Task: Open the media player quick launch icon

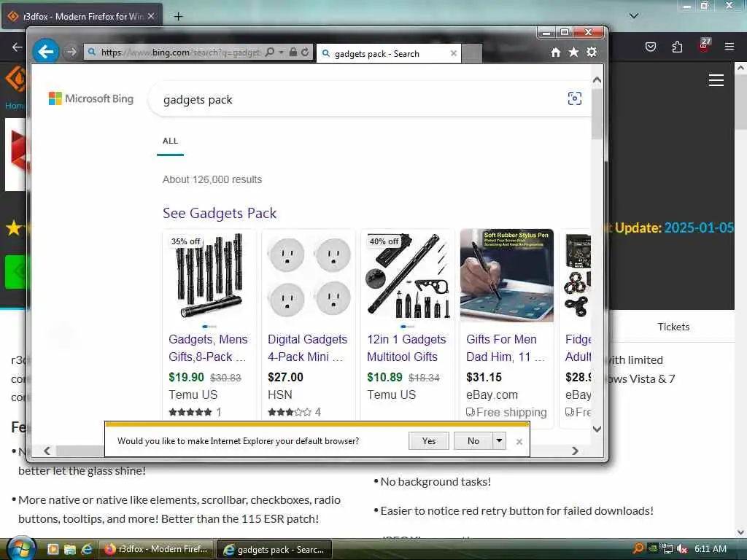Action: [53, 549]
